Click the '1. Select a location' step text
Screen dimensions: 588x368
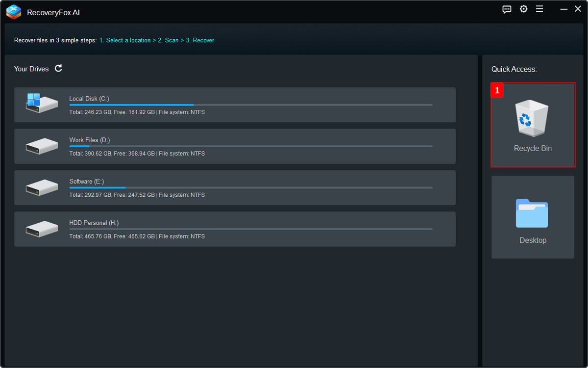pos(124,40)
